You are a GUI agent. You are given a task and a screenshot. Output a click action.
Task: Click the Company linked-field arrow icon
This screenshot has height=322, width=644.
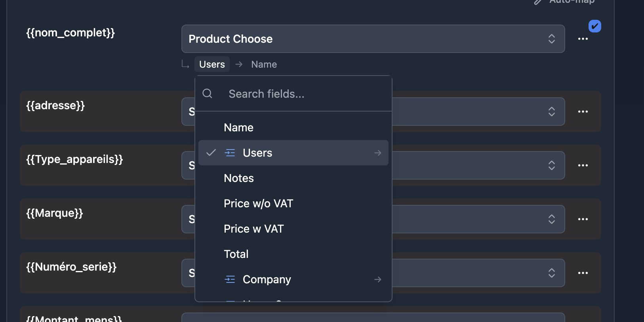pyautogui.click(x=377, y=279)
